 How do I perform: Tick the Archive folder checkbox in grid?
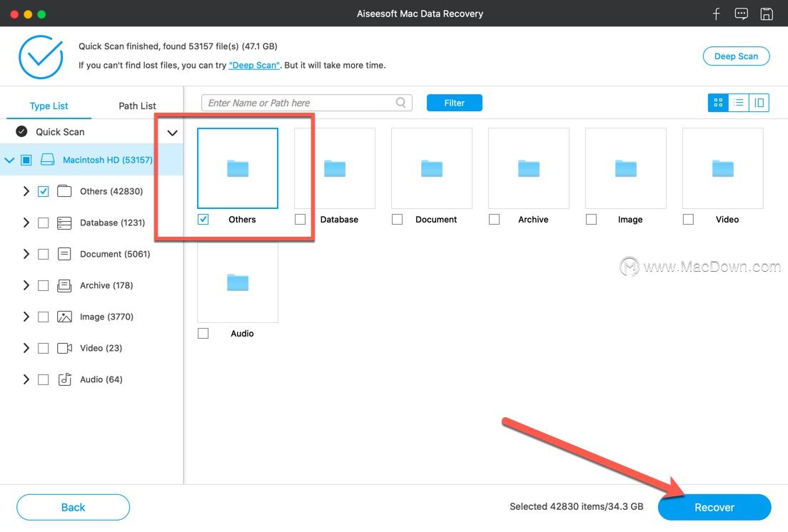click(x=494, y=220)
